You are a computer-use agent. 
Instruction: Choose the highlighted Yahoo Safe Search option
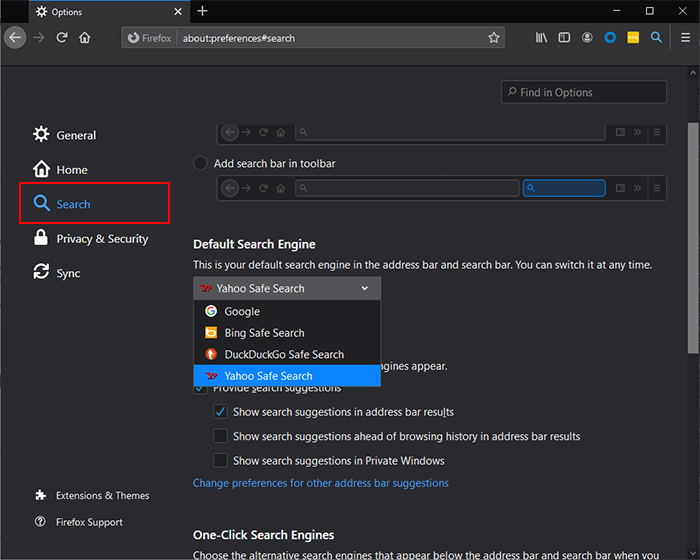[287, 376]
